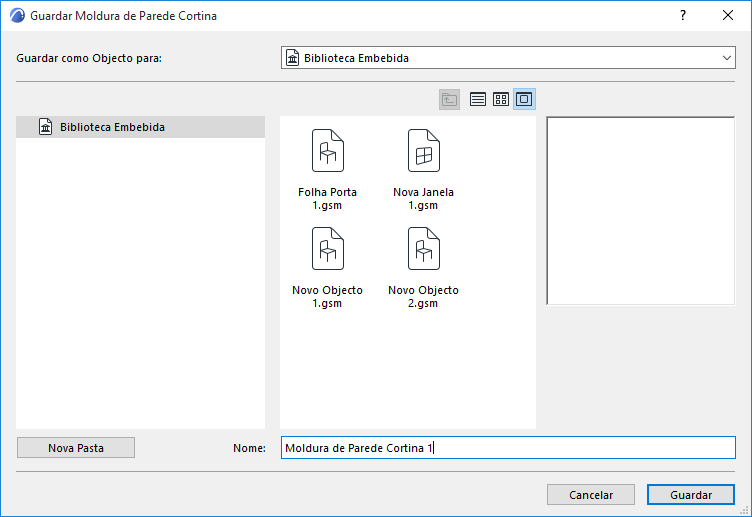Click Cancelar button
This screenshot has width=752, height=517.
591,495
